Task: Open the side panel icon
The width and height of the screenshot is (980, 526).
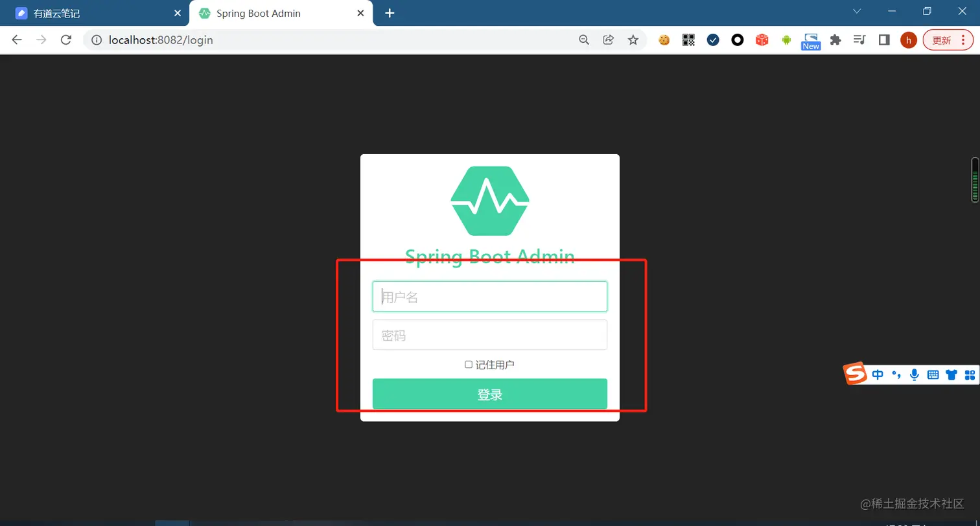Action: [x=884, y=40]
